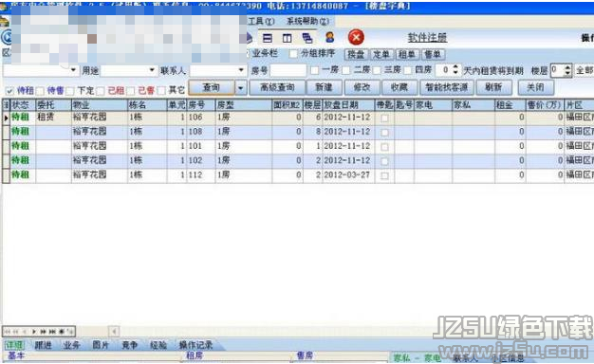Open the 软件注册 link
594x364 pixels.
tap(427, 38)
